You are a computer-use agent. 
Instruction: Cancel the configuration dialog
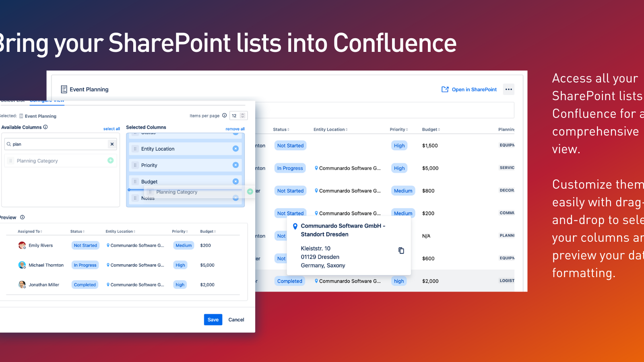pos(236,320)
